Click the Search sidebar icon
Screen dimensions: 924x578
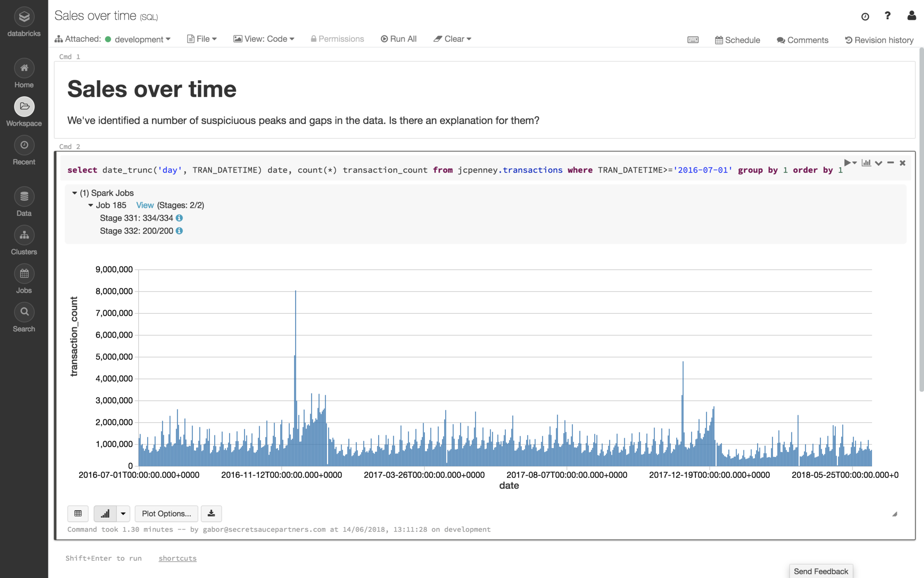click(24, 313)
